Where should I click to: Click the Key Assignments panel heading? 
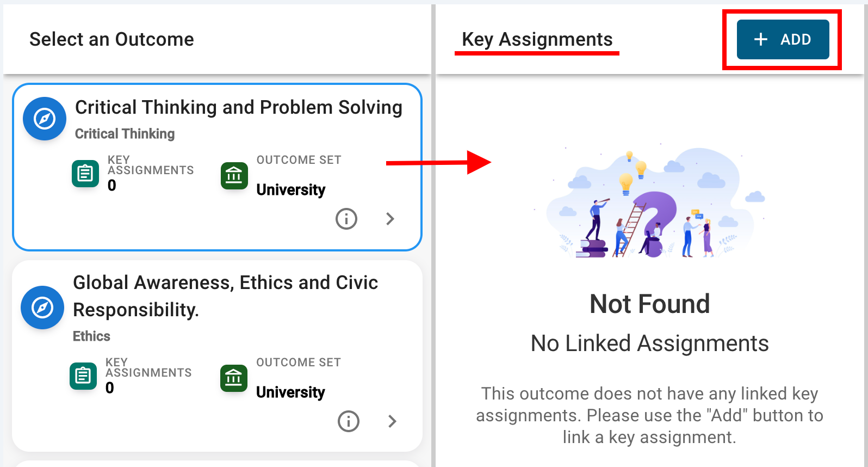tap(537, 39)
